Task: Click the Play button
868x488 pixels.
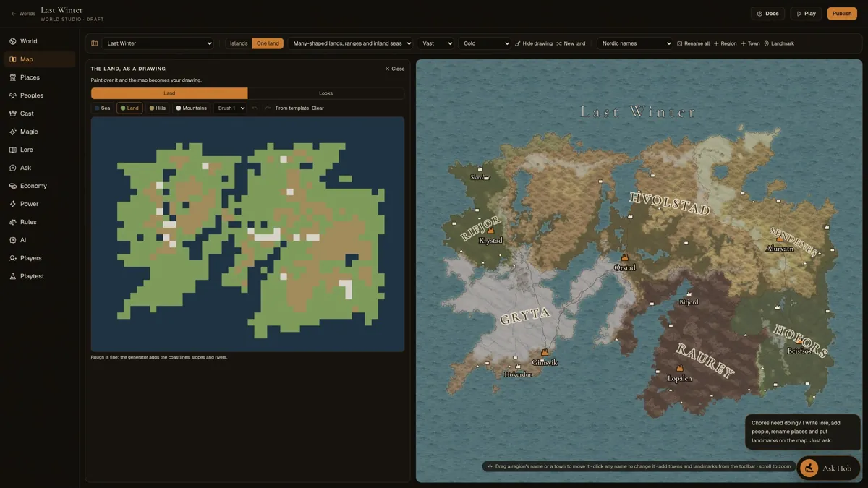Action: click(x=806, y=14)
